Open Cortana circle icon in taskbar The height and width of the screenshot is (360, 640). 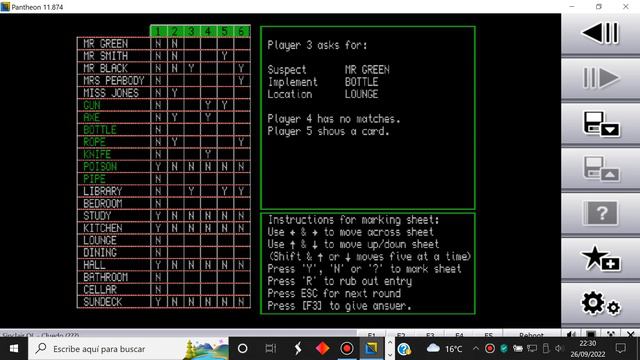pyautogui.click(x=242, y=349)
